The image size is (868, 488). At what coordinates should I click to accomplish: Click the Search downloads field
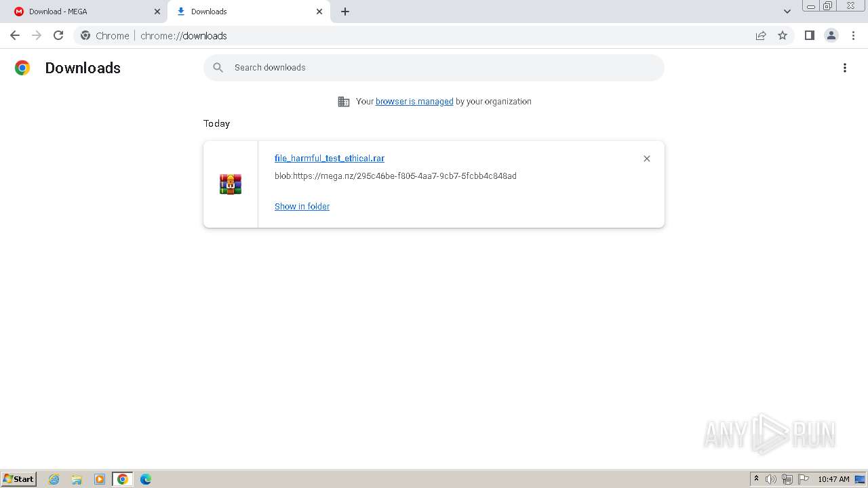[434, 68]
